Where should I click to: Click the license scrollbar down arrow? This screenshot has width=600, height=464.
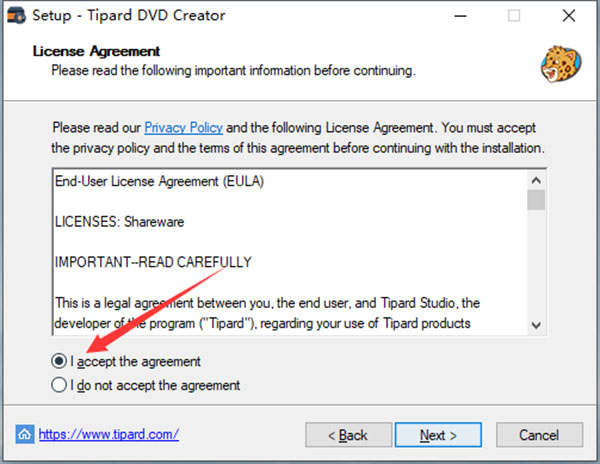point(536,326)
